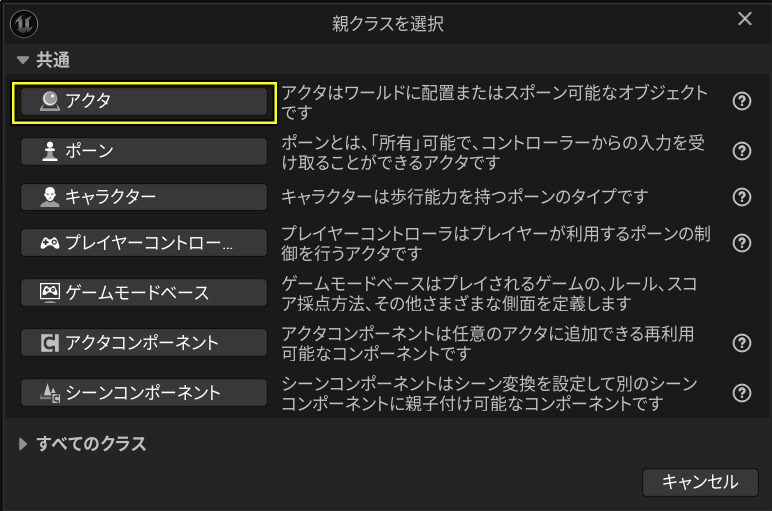Open help icon for シーンコンポーネント description
The width and height of the screenshot is (772, 511).
pos(741,393)
